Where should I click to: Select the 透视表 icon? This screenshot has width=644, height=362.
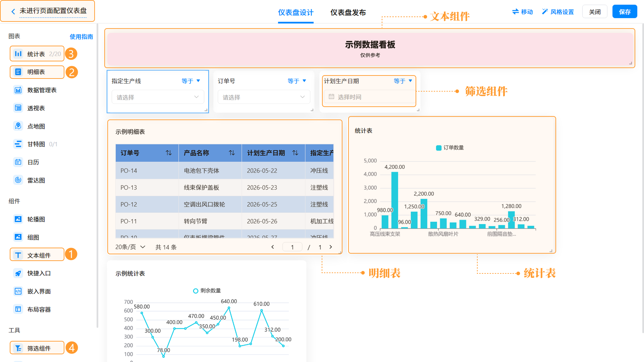(x=18, y=108)
